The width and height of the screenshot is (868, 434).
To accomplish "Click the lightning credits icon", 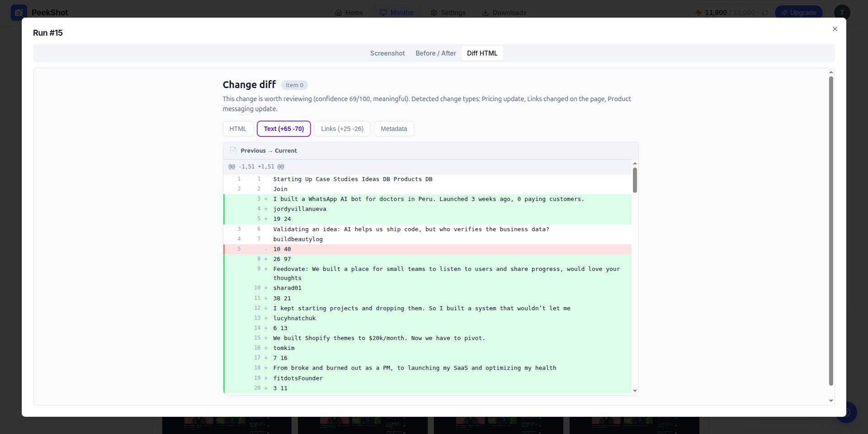I will (x=698, y=13).
